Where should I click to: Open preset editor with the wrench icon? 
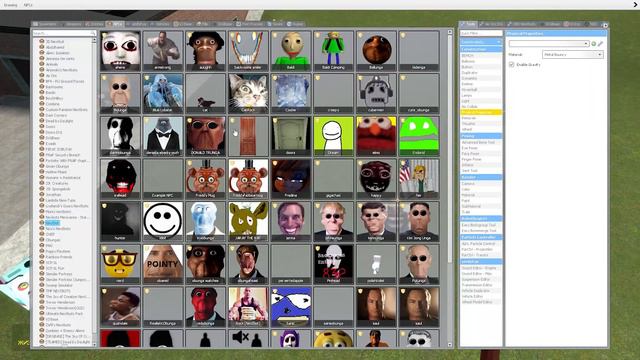[600, 44]
